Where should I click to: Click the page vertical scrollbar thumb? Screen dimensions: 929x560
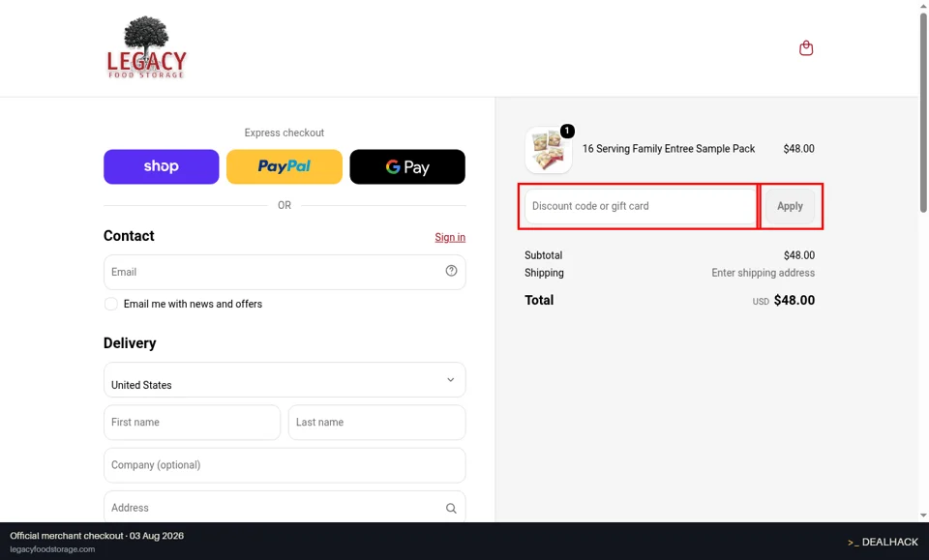coord(923,112)
